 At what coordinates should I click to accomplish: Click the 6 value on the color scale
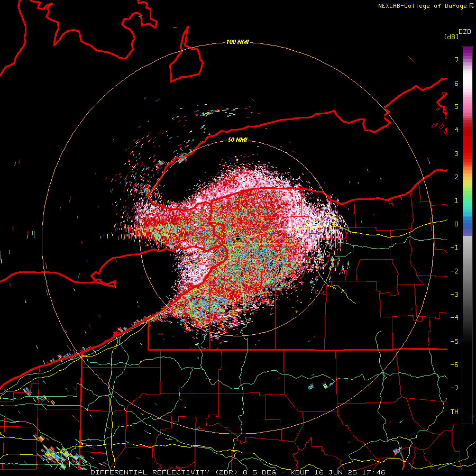point(456,83)
